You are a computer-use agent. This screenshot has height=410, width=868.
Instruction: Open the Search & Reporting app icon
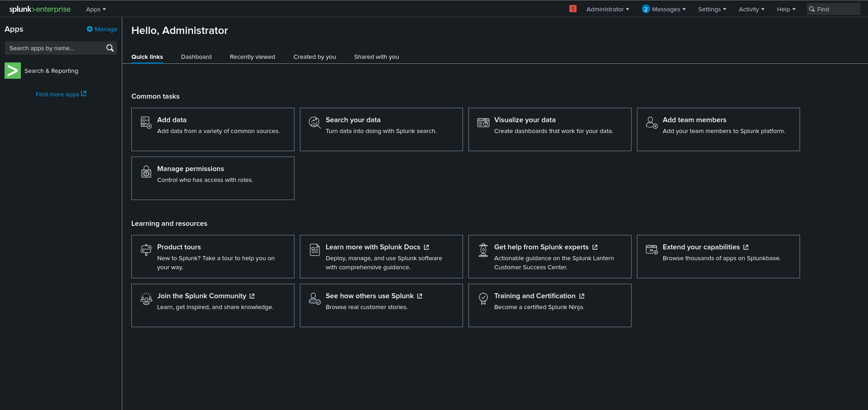coord(13,71)
